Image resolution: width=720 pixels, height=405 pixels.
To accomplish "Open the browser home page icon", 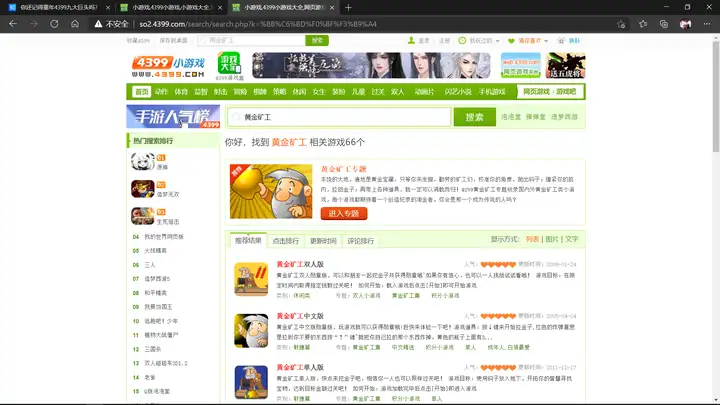I will pyautogui.click(x=75, y=24).
